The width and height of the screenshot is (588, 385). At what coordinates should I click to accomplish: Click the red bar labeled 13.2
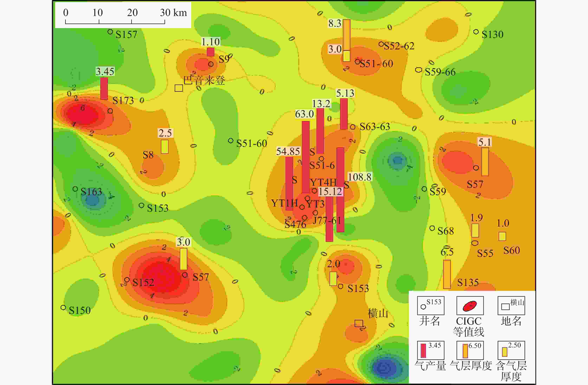click(320, 131)
